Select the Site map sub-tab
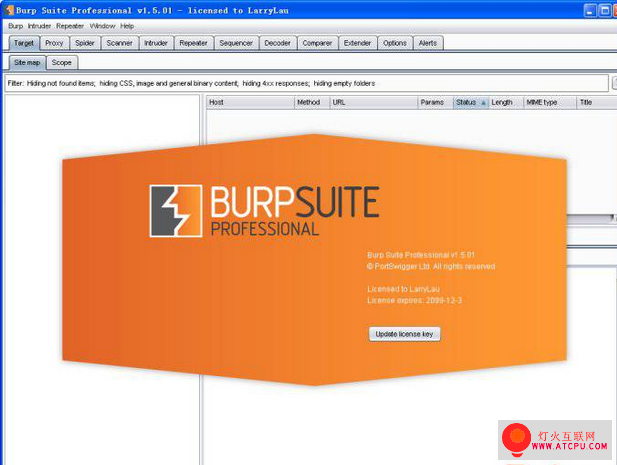This screenshot has height=465, width=617. (x=27, y=63)
